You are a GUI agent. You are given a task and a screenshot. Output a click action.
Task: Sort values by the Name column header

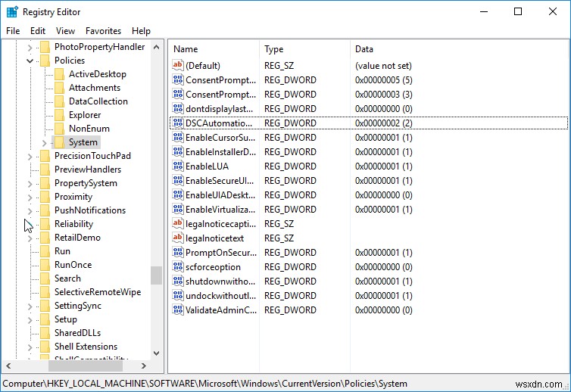(214, 49)
